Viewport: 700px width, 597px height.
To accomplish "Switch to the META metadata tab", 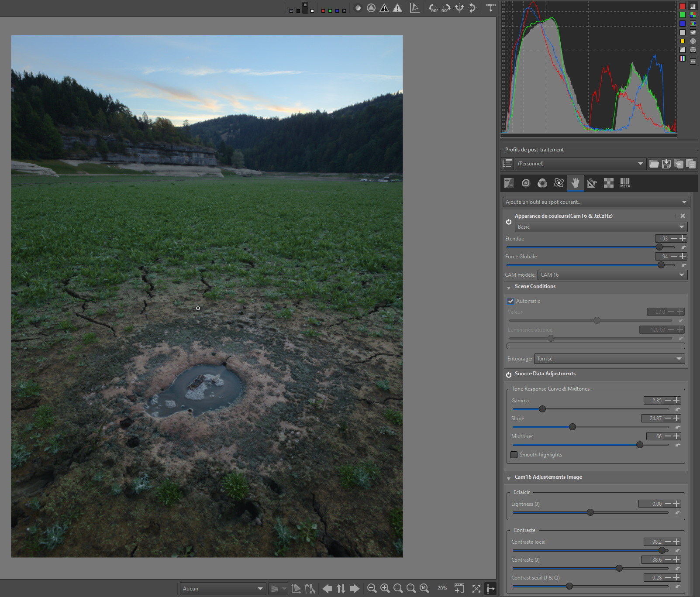I will (x=625, y=183).
